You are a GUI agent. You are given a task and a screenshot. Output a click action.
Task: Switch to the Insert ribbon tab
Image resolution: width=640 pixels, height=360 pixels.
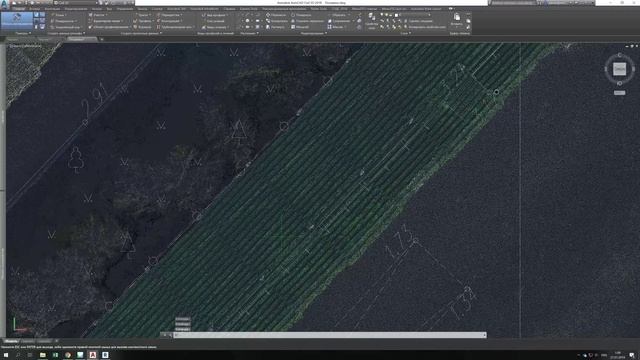[x=34, y=9]
